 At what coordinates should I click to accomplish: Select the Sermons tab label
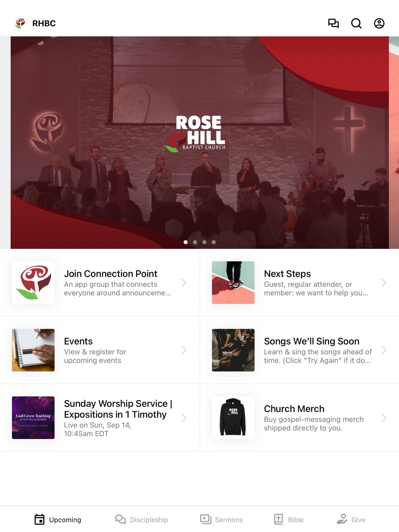(229, 520)
